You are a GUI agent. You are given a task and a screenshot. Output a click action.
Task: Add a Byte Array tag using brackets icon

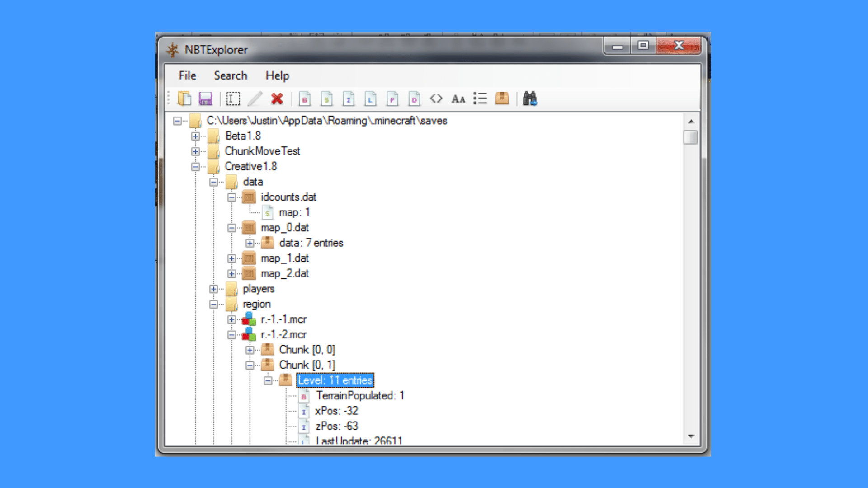(436, 99)
